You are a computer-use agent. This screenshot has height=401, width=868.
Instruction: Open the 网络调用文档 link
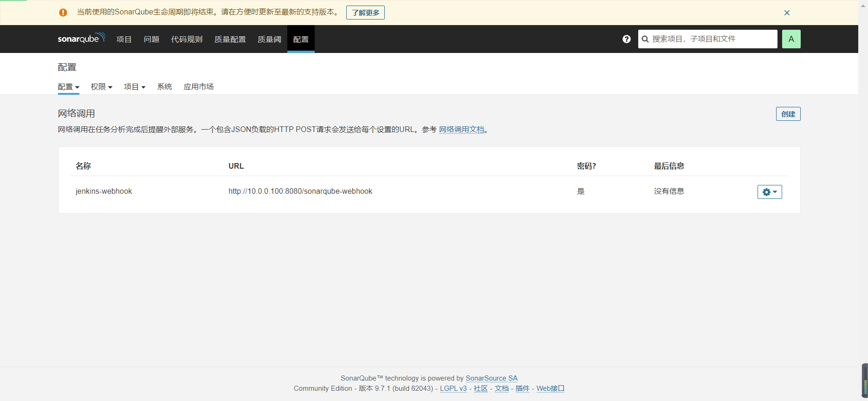tap(461, 130)
